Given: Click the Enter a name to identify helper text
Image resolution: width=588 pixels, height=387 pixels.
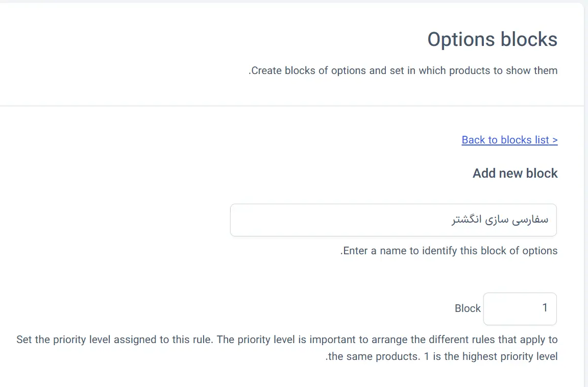Looking at the screenshot, I should coord(449,251).
